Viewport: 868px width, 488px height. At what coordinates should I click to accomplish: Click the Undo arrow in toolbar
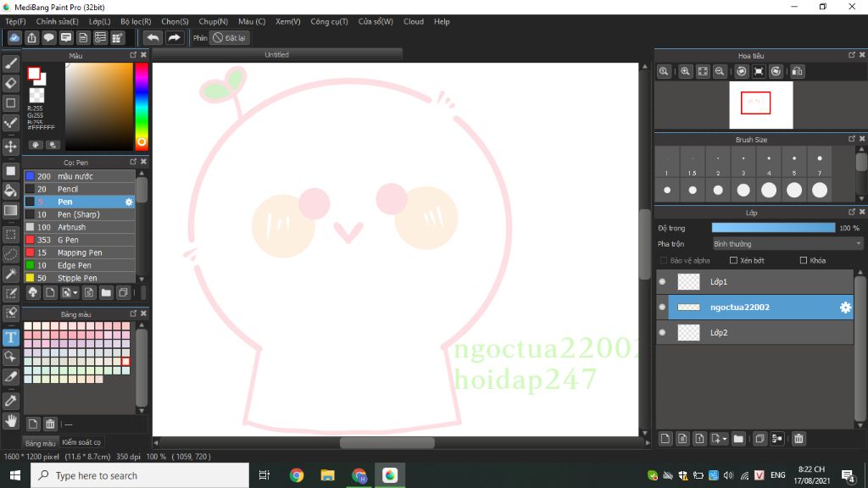click(153, 37)
